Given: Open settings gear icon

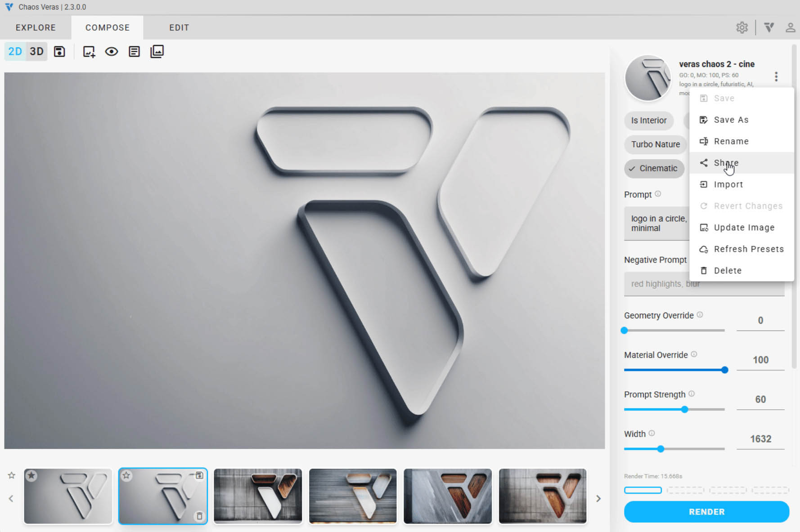Looking at the screenshot, I should tap(742, 28).
